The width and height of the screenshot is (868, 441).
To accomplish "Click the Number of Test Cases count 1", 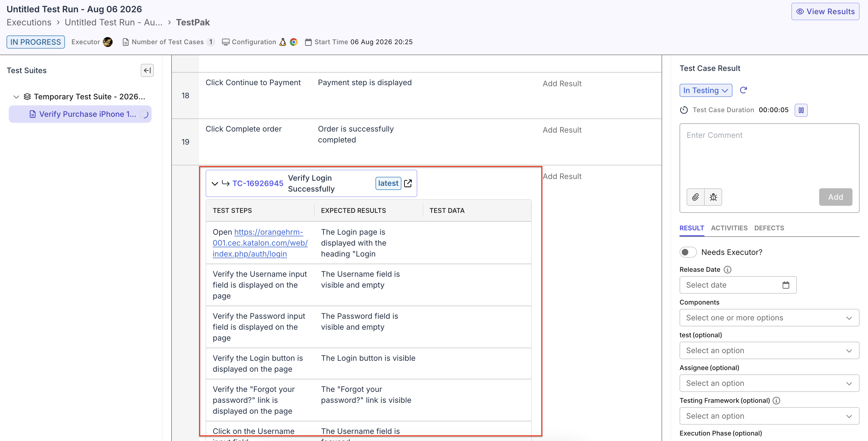I will click(x=211, y=42).
